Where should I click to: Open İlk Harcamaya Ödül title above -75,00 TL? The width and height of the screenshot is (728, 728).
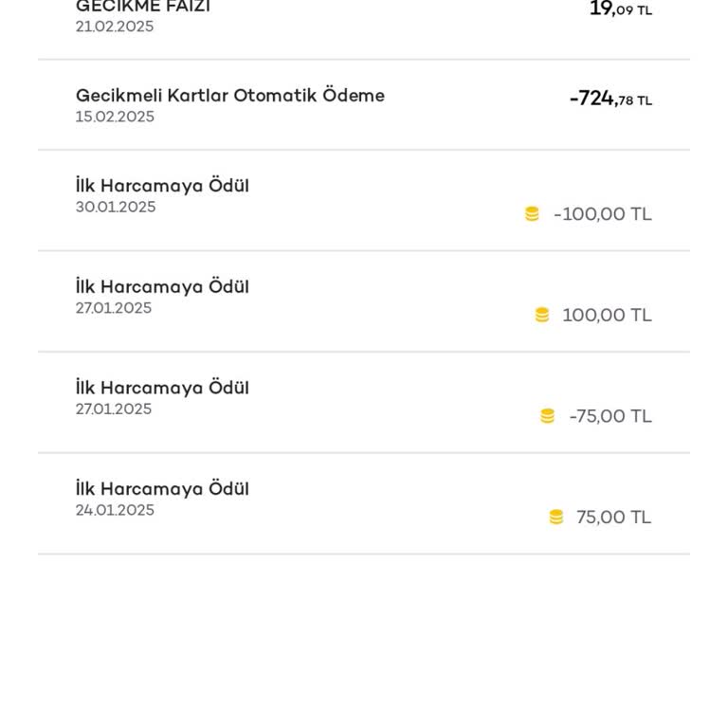[162, 388]
